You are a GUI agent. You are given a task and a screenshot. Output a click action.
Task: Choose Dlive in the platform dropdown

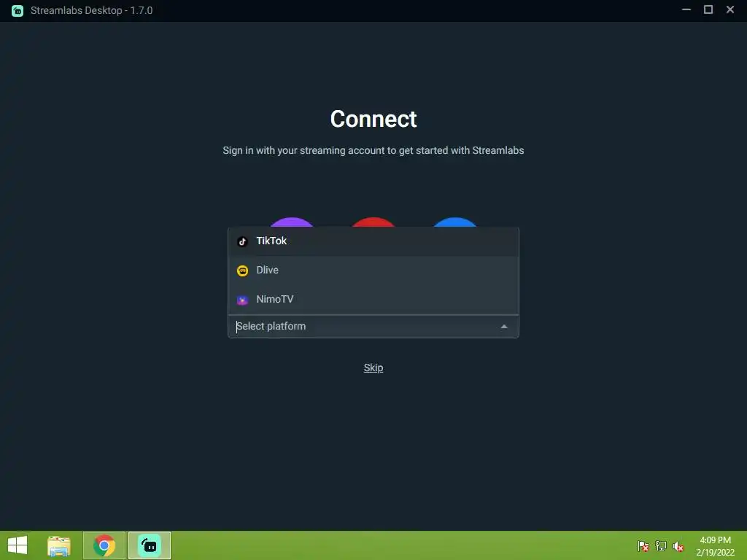373,270
